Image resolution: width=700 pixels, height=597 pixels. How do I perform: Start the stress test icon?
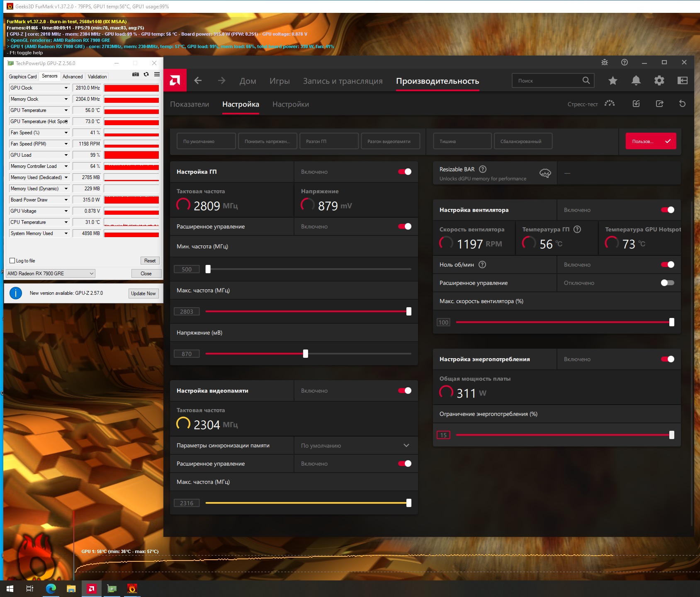tap(610, 104)
